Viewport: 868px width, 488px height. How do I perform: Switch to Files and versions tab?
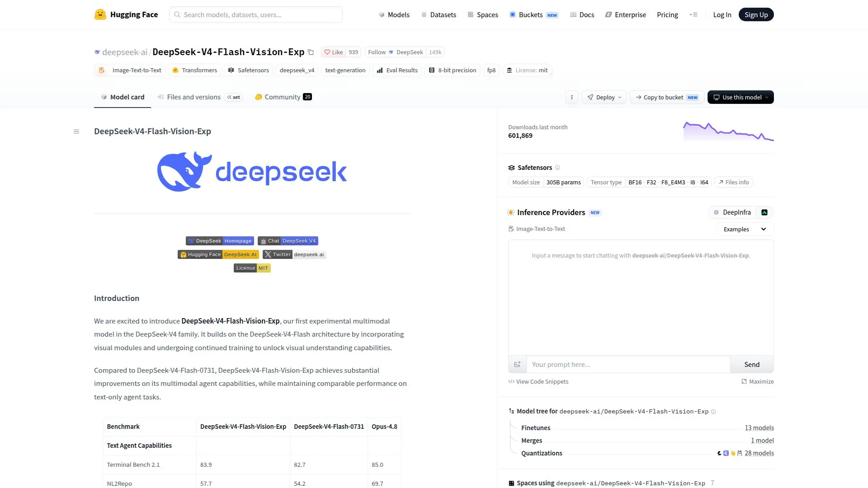(199, 97)
